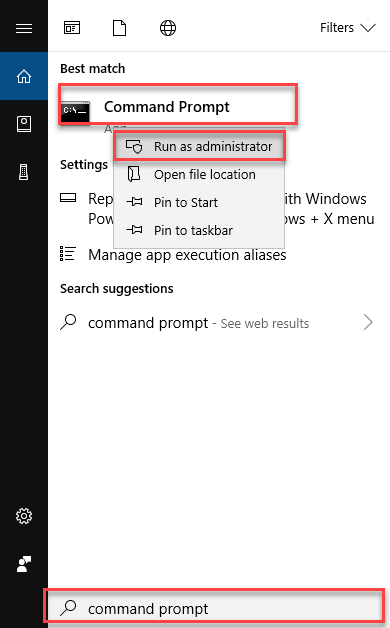Choose Open file location
Screen dimensions: 390x628
[x=199, y=175]
